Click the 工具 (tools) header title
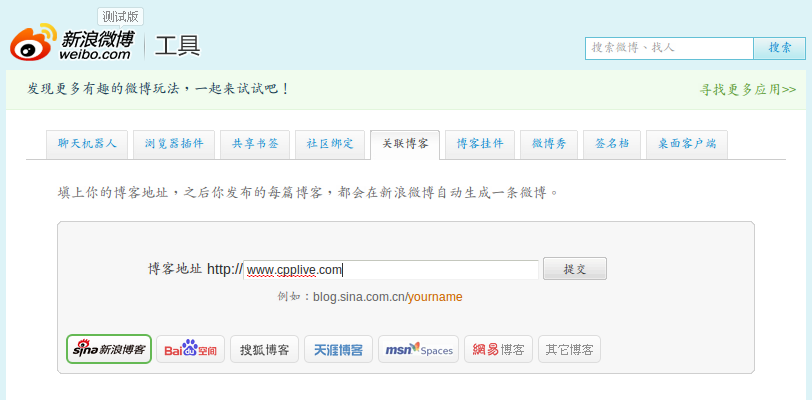 178,46
